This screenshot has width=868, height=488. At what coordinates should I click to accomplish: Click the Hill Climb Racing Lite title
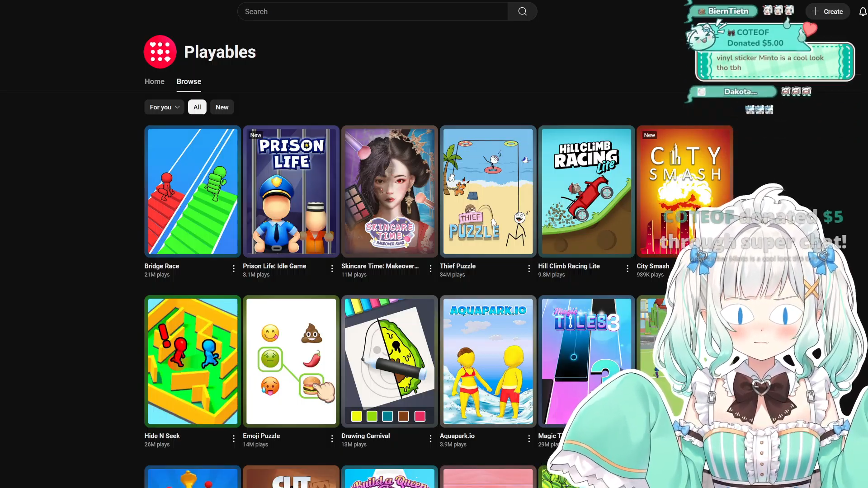(569, 266)
